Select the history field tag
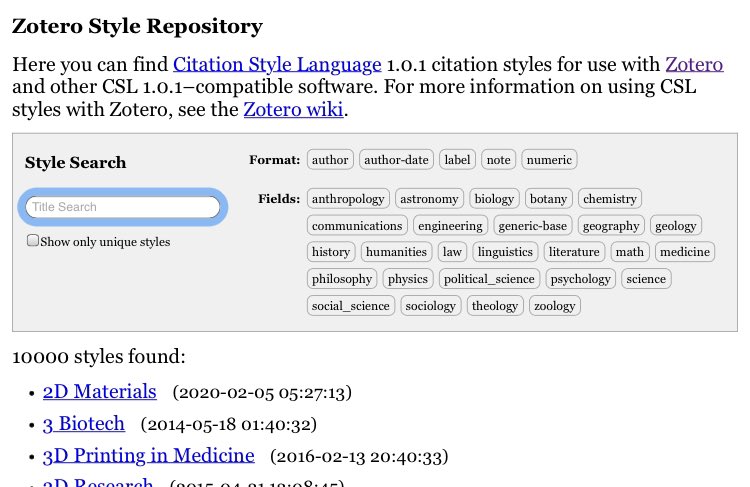 pyautogui.click(x=331, y=252)
